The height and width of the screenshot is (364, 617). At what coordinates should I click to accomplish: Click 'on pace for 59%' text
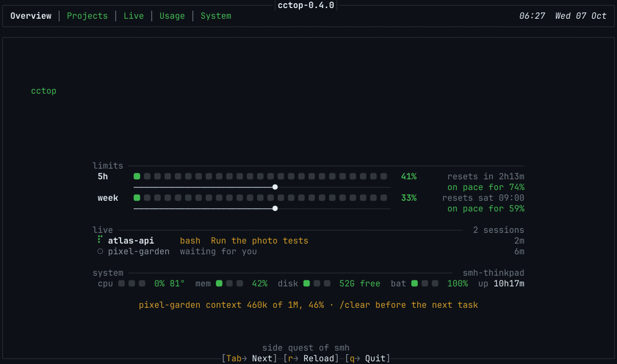tap(486, 208)
